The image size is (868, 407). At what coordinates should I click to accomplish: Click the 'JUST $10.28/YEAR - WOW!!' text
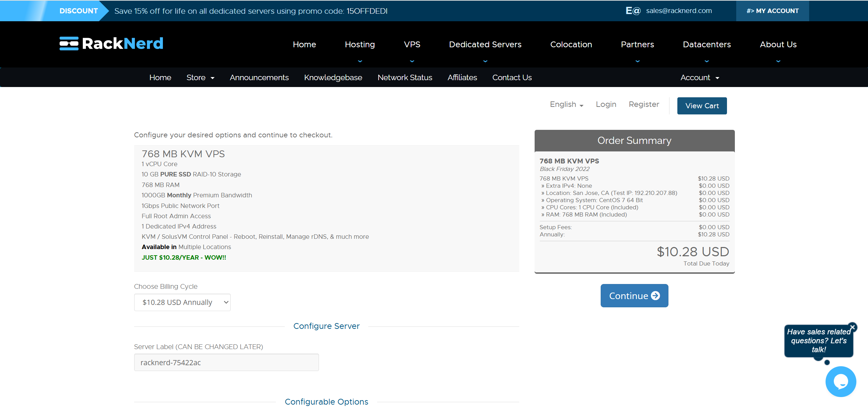click(184, 258)
